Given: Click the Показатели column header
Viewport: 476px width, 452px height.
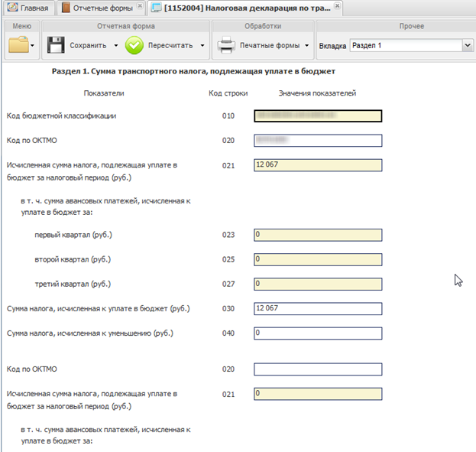Looking at the screenshot, I should click(104, 93).
